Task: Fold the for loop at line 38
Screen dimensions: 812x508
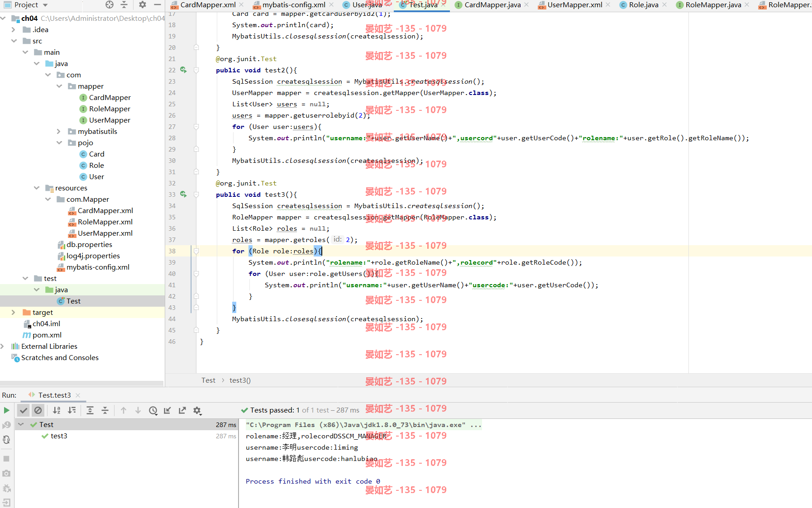Action: (x=196, y=251)
